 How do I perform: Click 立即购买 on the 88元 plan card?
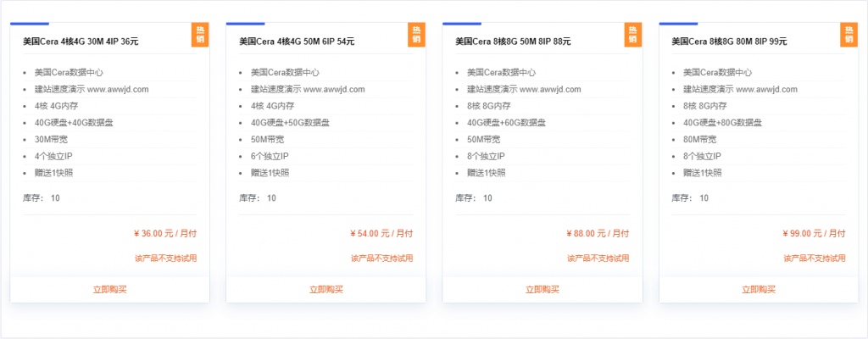click(542, 289)
